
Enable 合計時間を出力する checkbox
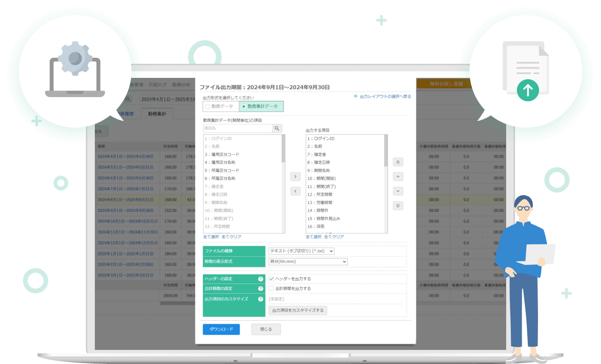click(x=271, y=288)
